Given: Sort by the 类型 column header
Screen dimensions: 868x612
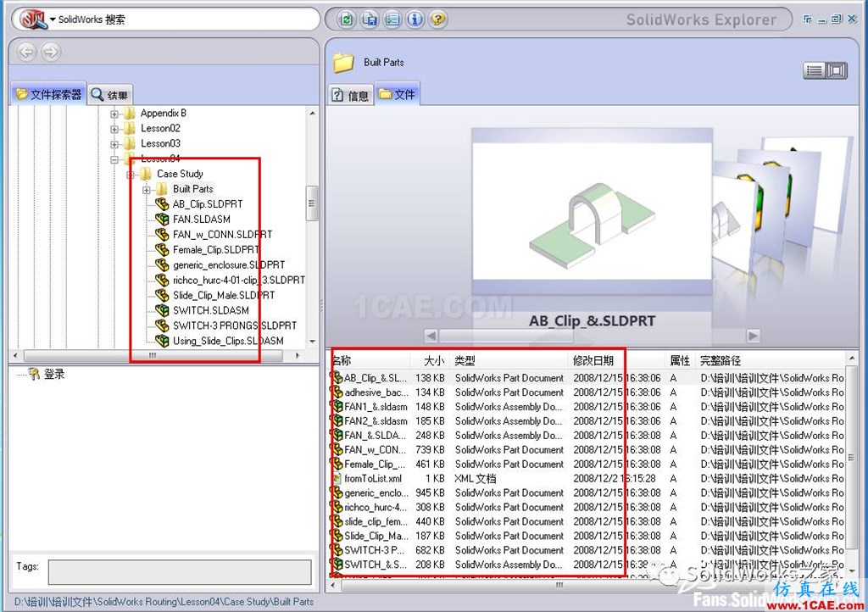Looking at the screenshot, I should pos(509,361).
